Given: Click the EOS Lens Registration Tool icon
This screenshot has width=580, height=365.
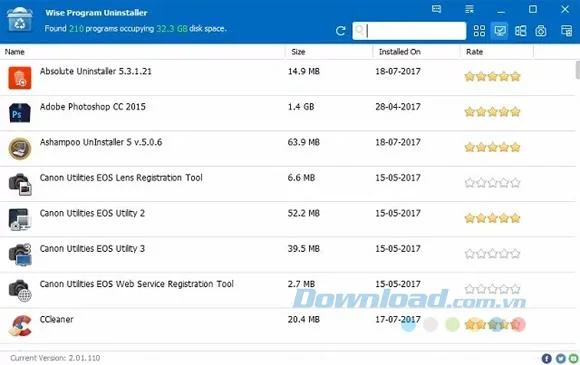Looking at the screenshot, I should point(20,184).
